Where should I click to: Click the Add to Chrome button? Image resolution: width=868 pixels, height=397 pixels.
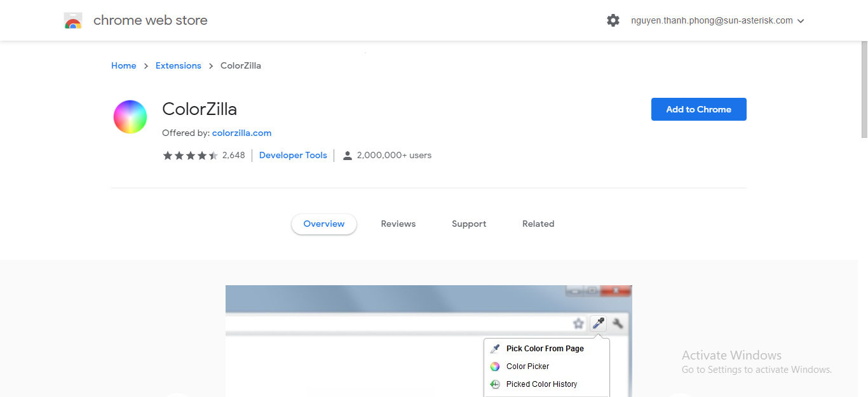(699, 109)
